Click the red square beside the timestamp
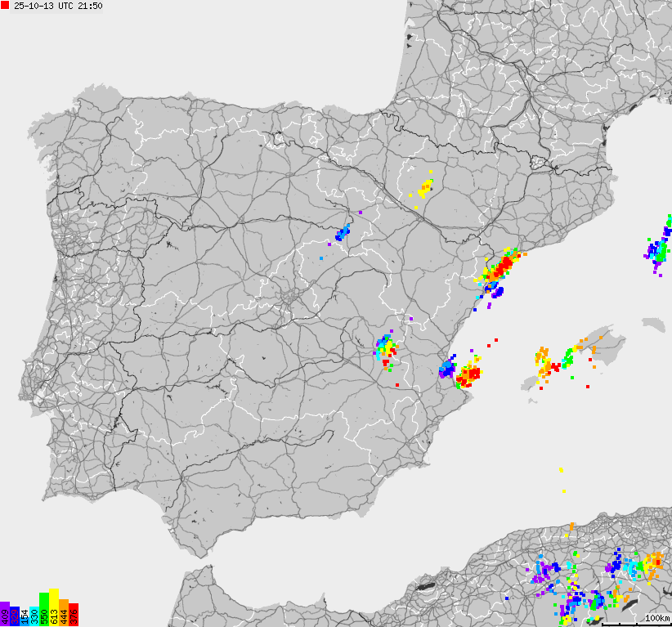Viewport: 672px width, 627px height. tap(5, 6)
